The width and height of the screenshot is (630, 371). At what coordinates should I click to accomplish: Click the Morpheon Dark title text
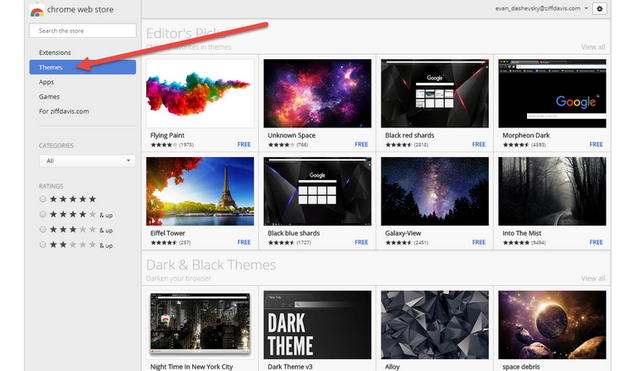526,135
